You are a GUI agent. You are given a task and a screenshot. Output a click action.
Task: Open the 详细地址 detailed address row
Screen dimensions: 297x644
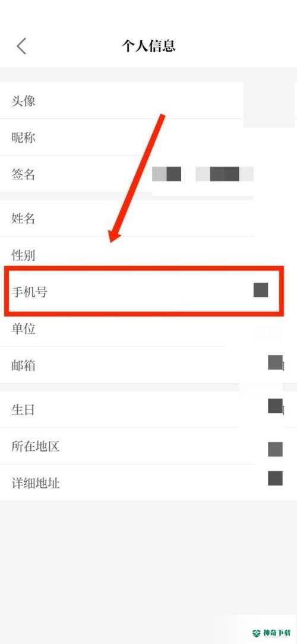(x=148, y=482)
